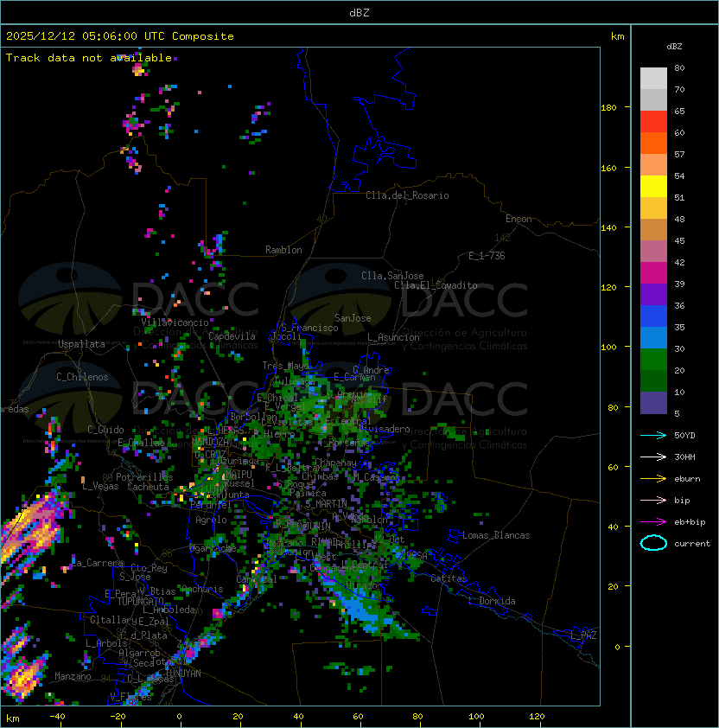This screenshot has width=719, height=728.
Task: Click the Clla.SanJose place label
Action: click(392, 276)
